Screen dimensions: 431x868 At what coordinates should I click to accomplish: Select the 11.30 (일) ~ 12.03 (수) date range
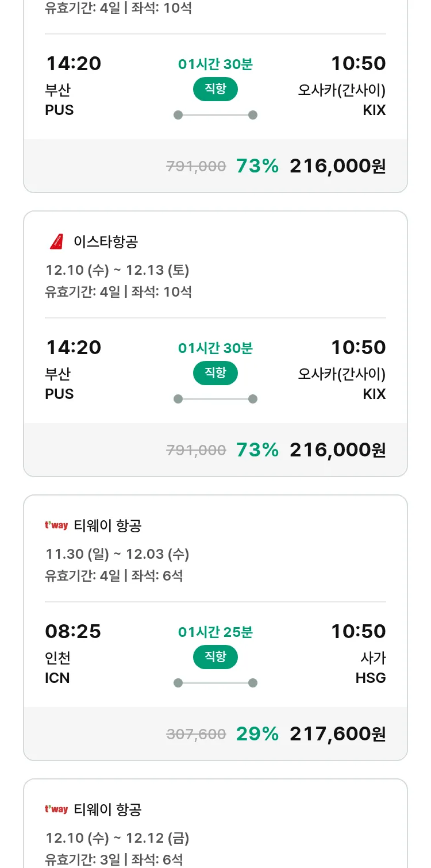117,554
